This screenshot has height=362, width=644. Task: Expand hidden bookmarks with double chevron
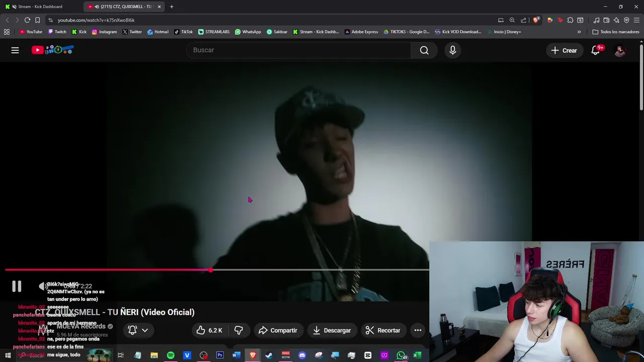(x=579, y=32)
